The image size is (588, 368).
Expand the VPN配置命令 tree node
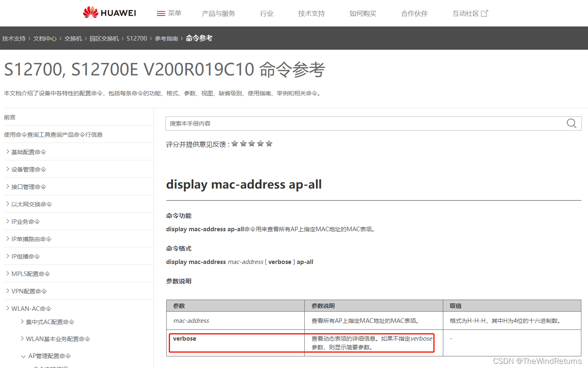8,291
